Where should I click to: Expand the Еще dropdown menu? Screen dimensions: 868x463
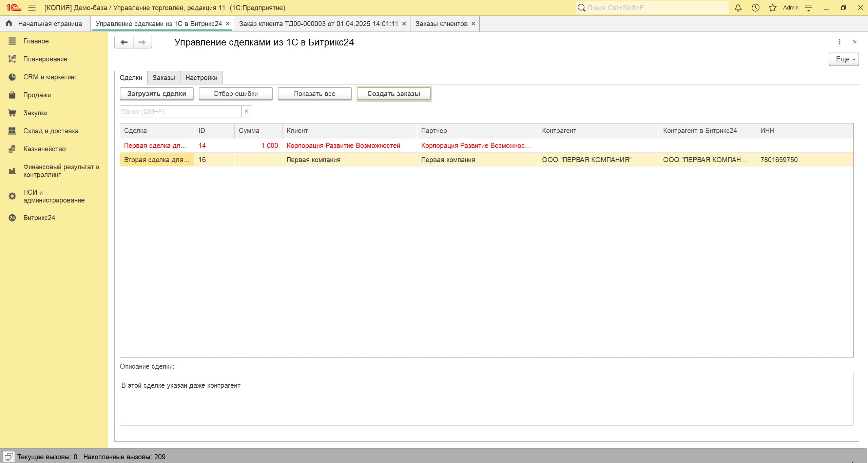pos(844,59)
